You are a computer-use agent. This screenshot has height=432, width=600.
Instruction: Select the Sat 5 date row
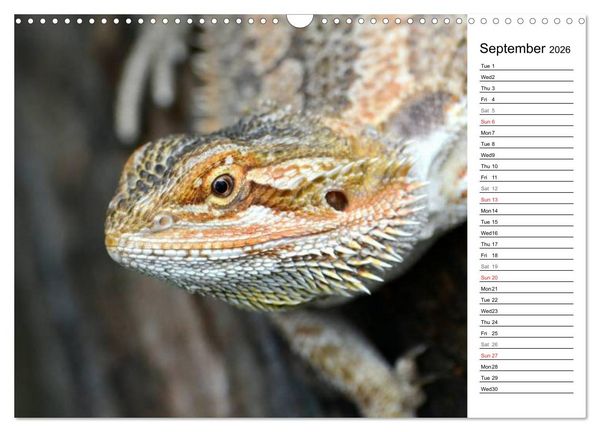[527, 111]
